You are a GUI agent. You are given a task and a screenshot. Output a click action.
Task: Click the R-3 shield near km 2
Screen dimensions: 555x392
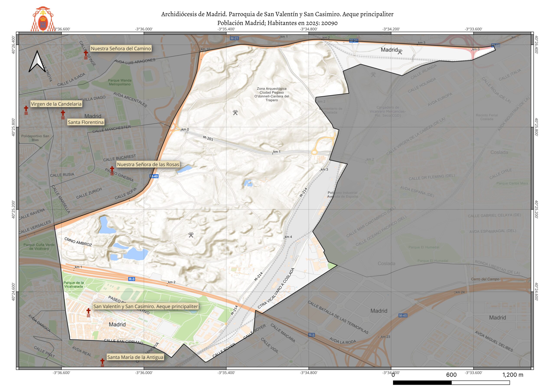pyautogui.click(x=132, y=279)
